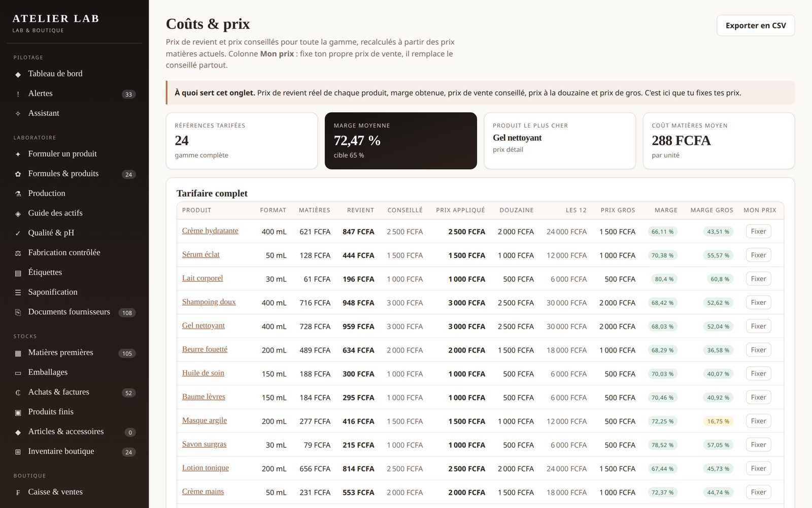Click the Assistant sparkle icon
Viewport: 812px width, 508px height.
[18, 114]
